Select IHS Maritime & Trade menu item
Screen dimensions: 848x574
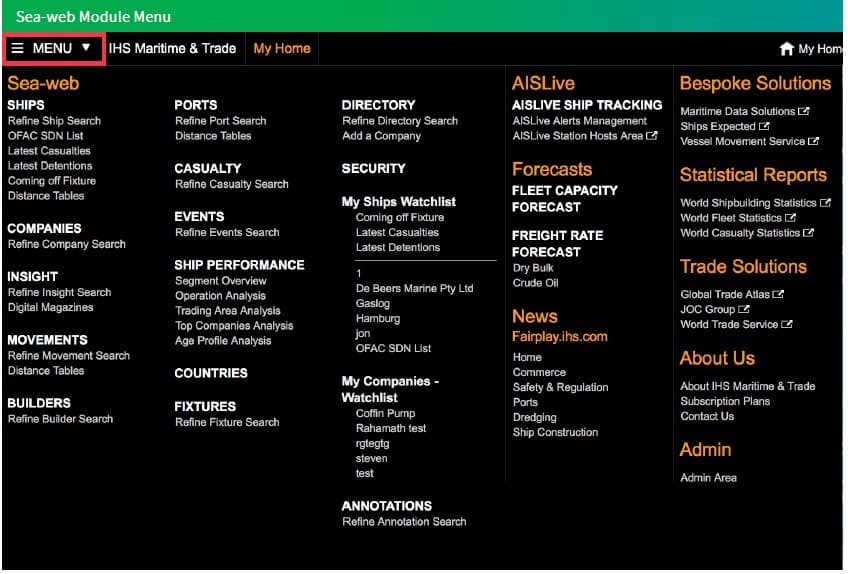172,48
